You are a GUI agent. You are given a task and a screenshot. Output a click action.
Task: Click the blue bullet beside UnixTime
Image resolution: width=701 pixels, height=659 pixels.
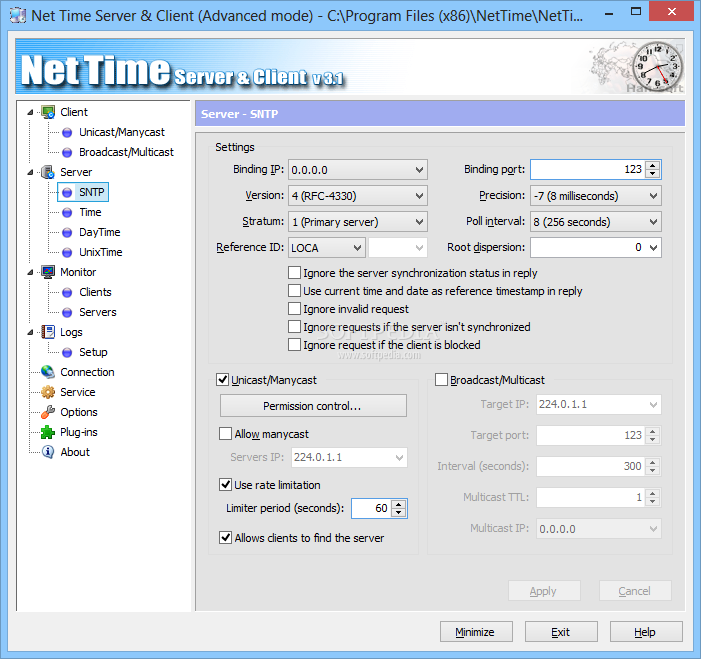point(67,253)
